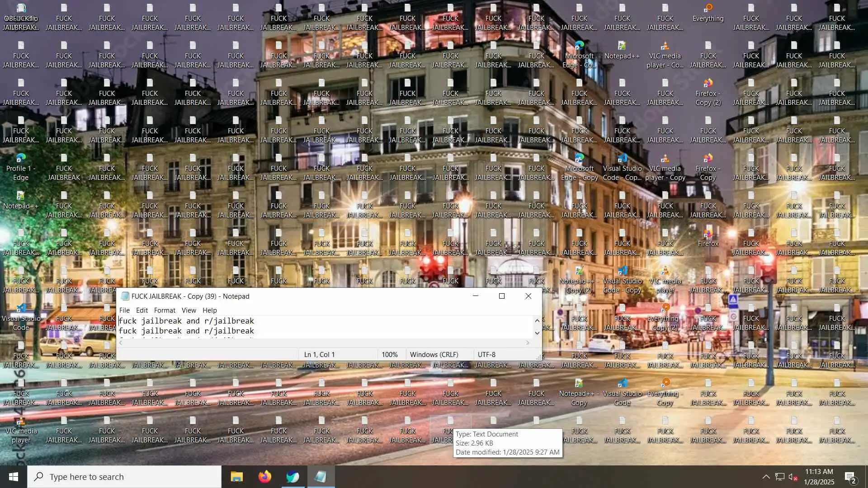
Task: Select the Visual Studio Code - Copy (2) icon
Action: (x=622, y=167)
